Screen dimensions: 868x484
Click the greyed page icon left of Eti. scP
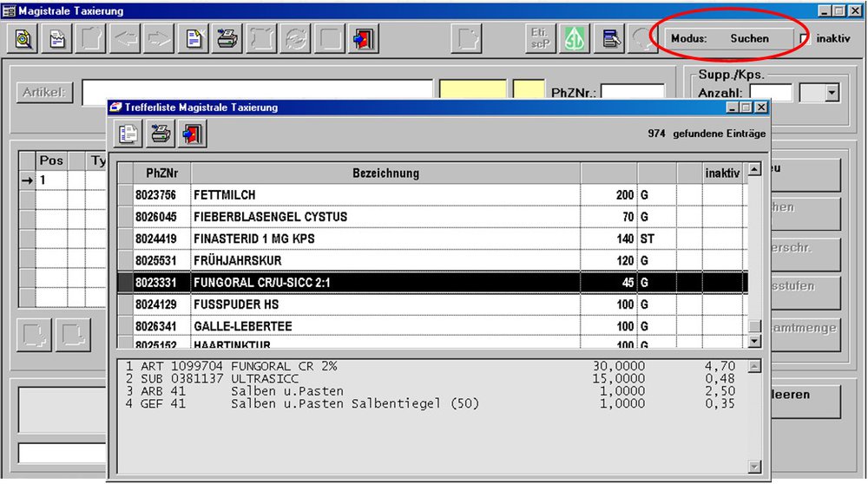pos(466,39)
